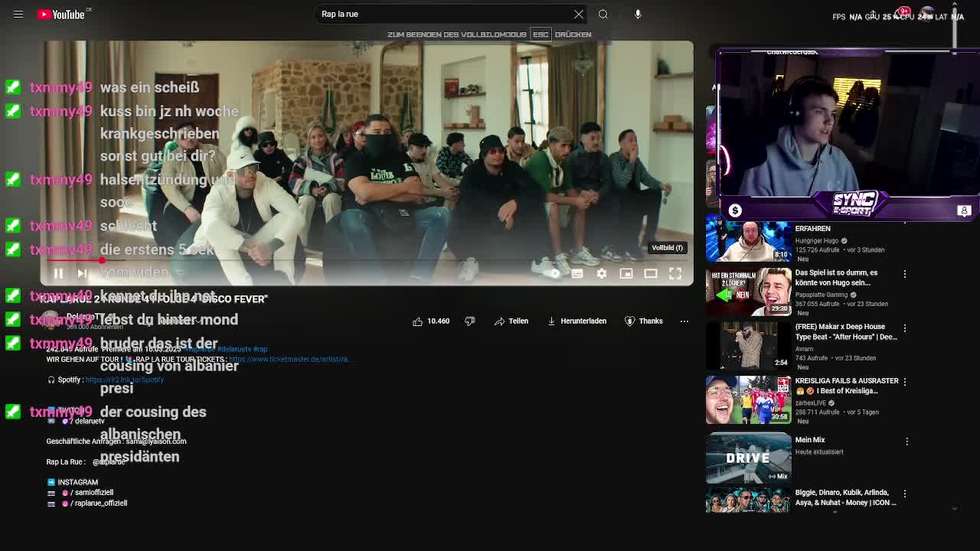
Task: Enter fullscreen with the Vollbild button
Action: (675, 273)
